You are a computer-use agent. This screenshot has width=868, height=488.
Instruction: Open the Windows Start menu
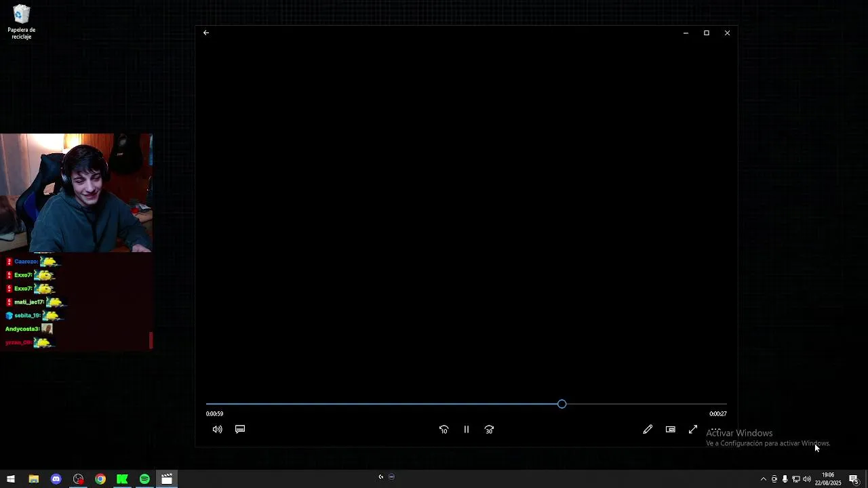(x=11, y=479)
